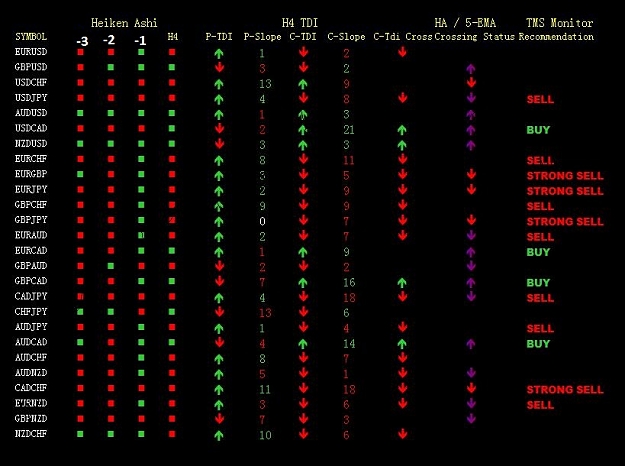Click the GBPCAD C-Tdi Cross up arrow

click(402, 283)
